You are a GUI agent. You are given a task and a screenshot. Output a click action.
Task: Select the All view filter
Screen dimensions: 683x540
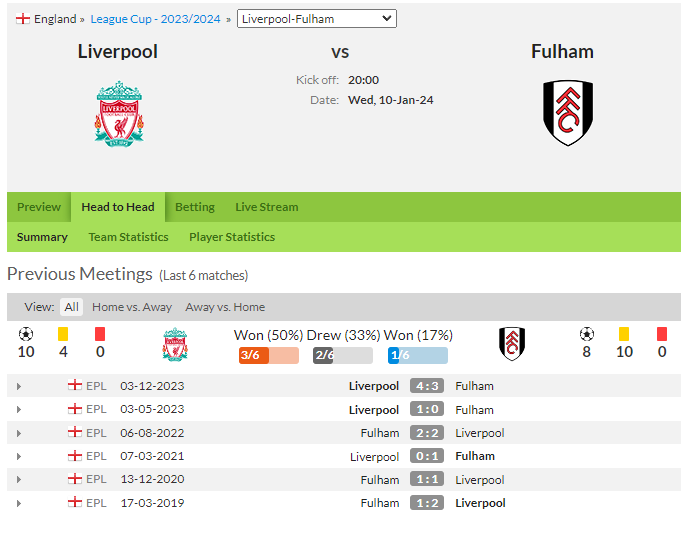[x=71, y=307]
